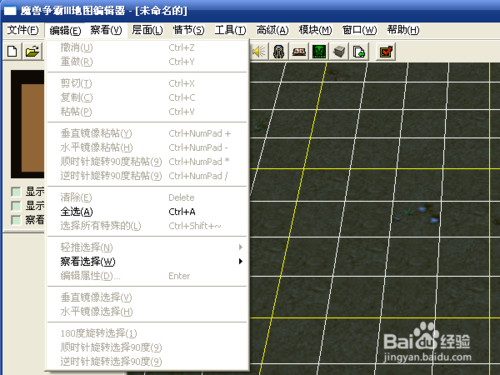Toggle the 显示 checkbox just above 察看
The image size is (500, 375).
point(16,206)
